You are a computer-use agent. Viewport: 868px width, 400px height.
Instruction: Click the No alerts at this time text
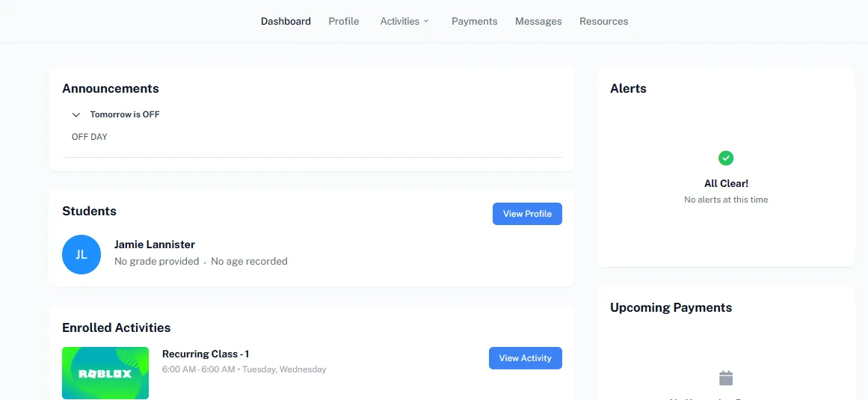[x=726, y=200]
